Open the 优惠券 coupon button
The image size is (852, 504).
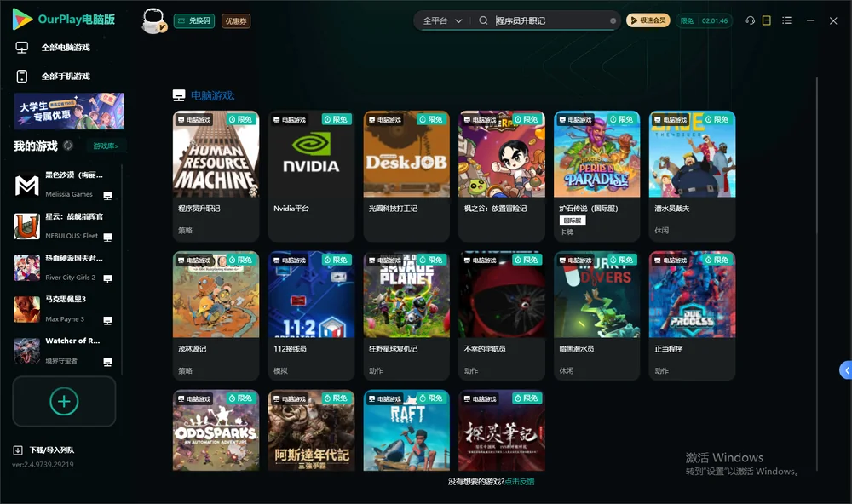point(236,21)
